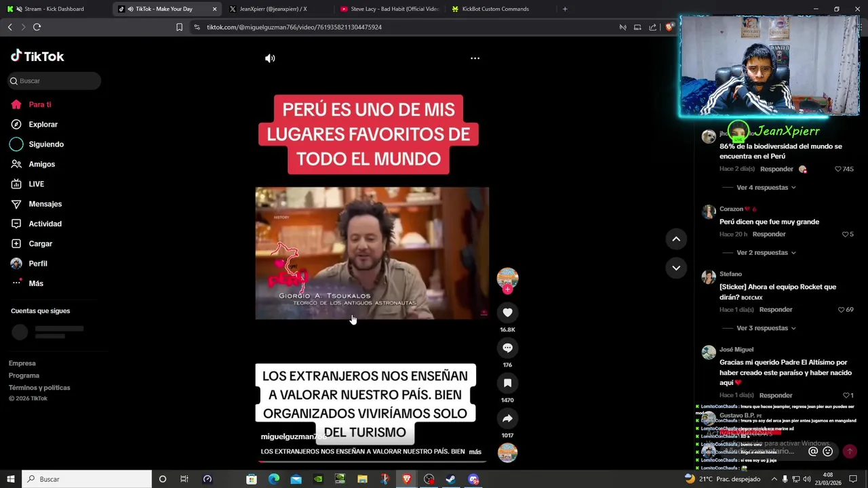Open Microsoft Edge from taskbar
This screenshot has width=868, height=488.
(x=273, y=479)
